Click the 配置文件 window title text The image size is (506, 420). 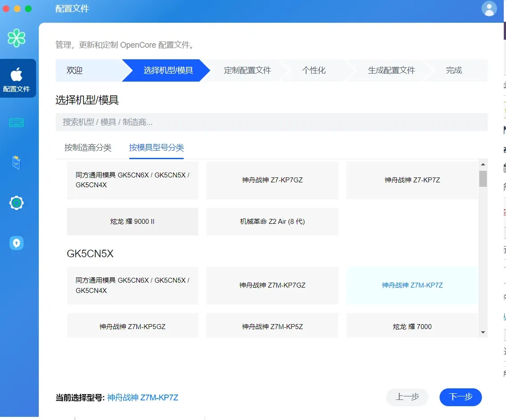pyautogui.click(x=72, y=9)
